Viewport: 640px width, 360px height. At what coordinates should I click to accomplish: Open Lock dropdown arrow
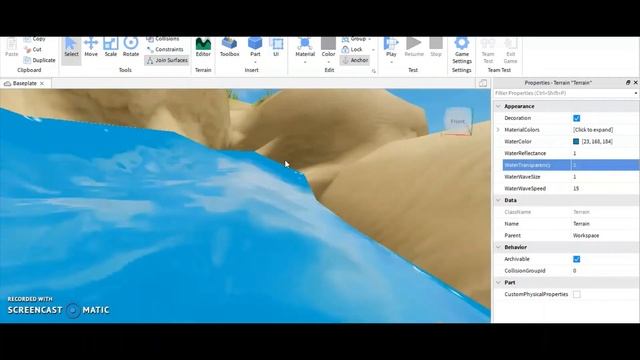(373, 50)
